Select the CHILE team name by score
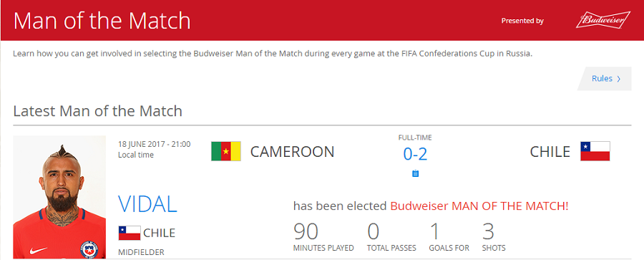Image resolution: width=644 pixels, height=260 pixels. 550,152
